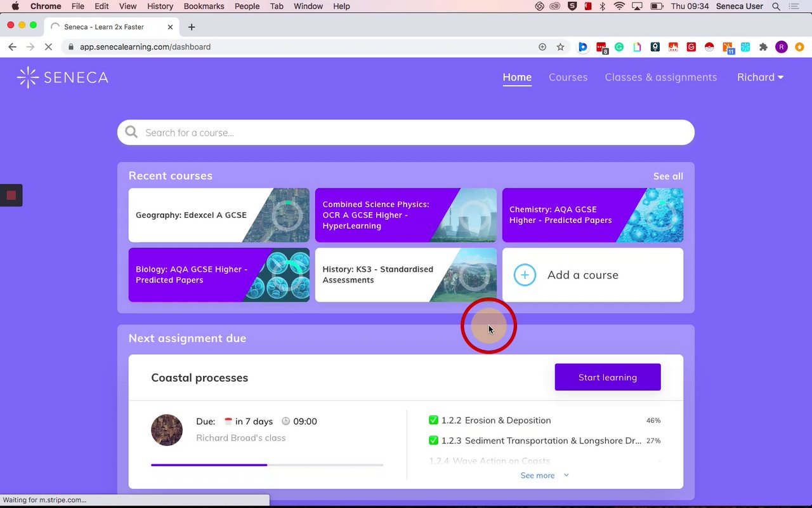Click the magnifier icon in course search
The height and width of the screenshot is (508, 812).
[x=131, y=132]
